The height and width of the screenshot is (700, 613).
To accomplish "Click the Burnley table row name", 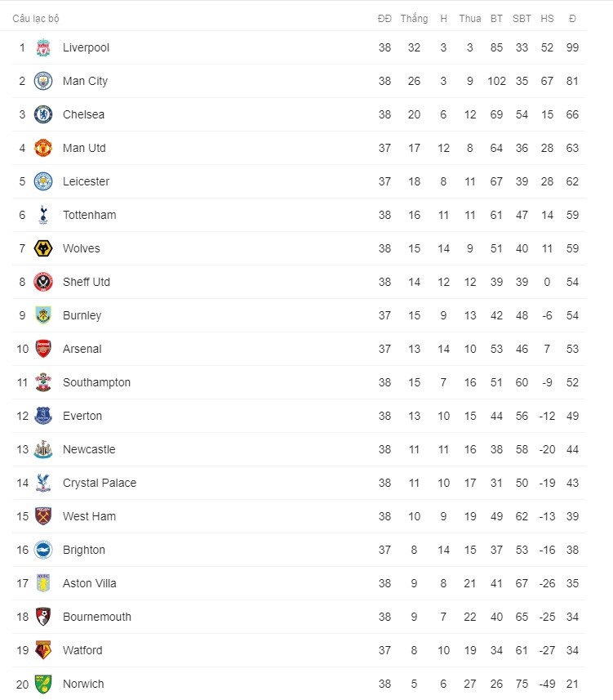I will [82, 315].
